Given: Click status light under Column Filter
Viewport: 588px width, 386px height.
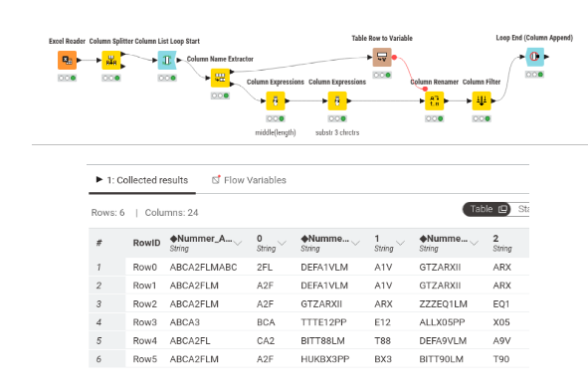Looking at the screenshot, I should tap(482, 118).
